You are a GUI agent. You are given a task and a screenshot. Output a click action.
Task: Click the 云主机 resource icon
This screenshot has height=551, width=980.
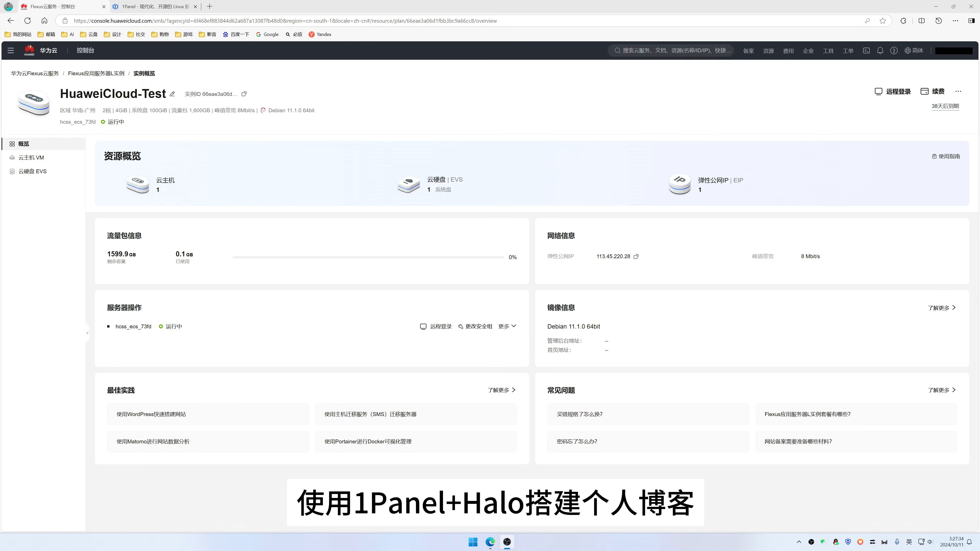[x=138, y=185]
